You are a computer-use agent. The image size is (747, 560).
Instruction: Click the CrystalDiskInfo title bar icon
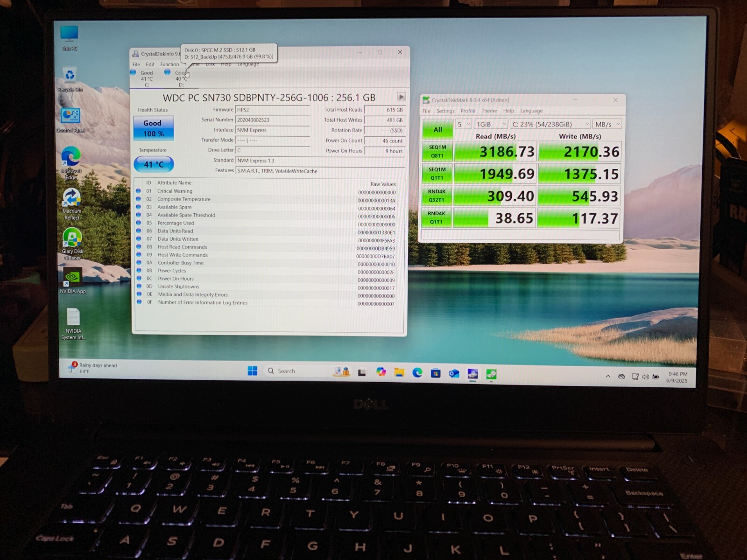coord(135,54)
